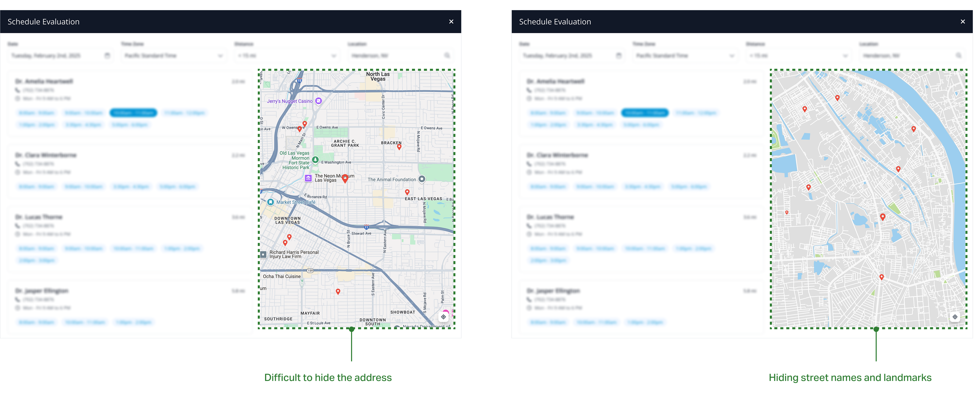Click 'SHOWBOAT' neighborhood label
The width and height of the screenshot is (980, 394).
402,312
